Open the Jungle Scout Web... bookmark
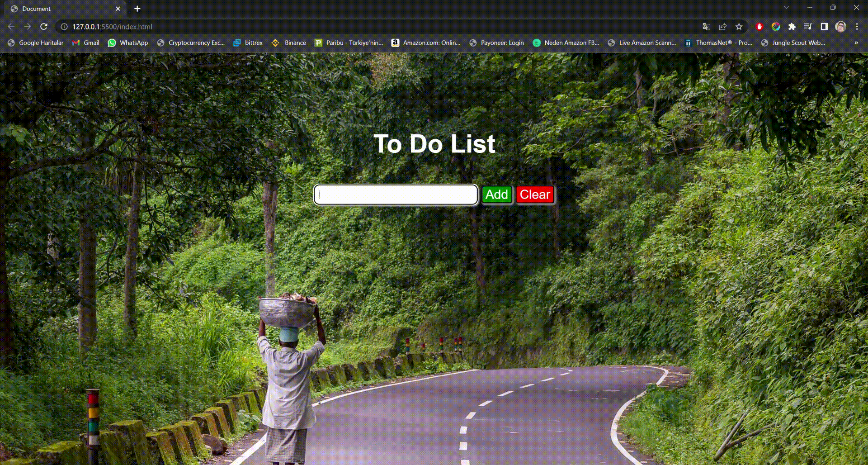This screenshot has width=868, height=465. (793, 43)
